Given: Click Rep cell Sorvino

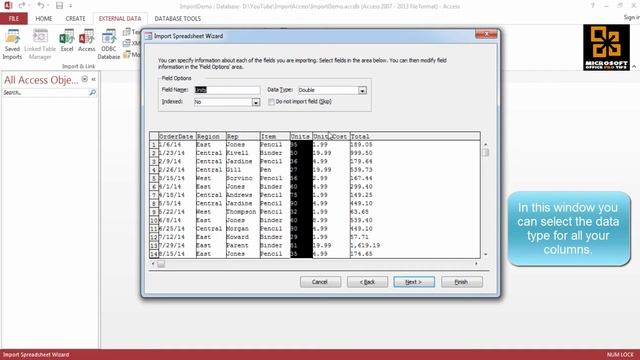Looking at the screenshot, I should click(240, 178).
